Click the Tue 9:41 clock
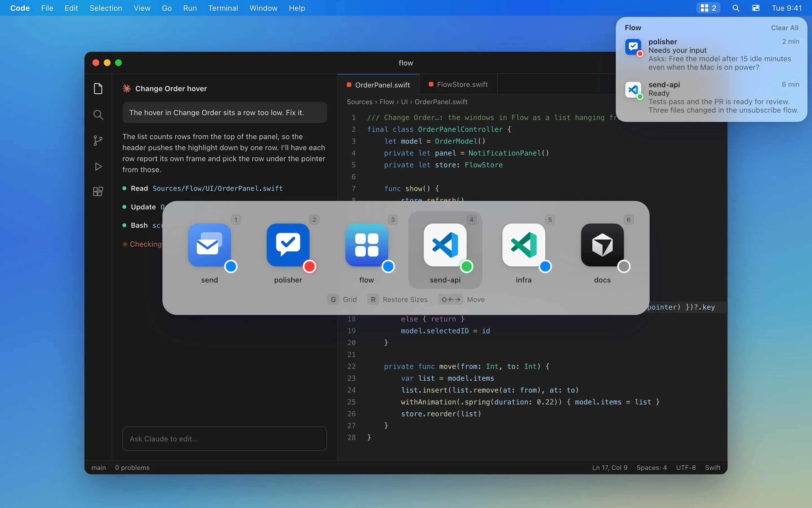812x508 pixels. [787, 8]
